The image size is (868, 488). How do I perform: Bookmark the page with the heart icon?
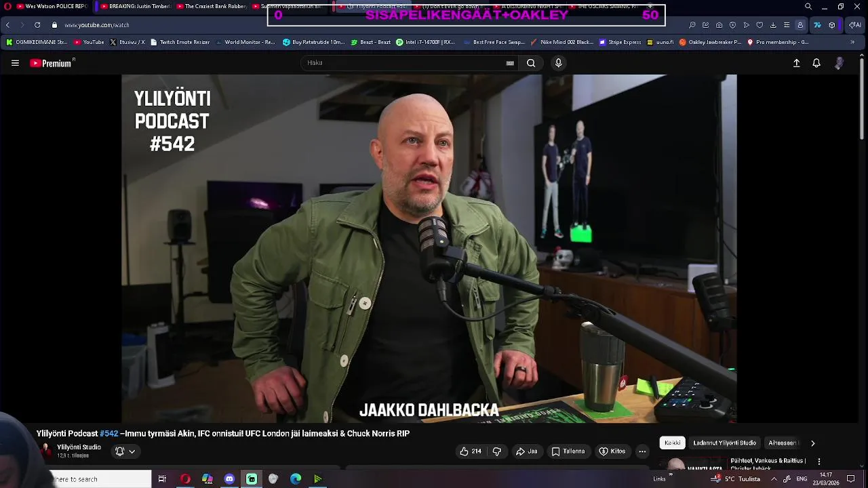(759, 25)
